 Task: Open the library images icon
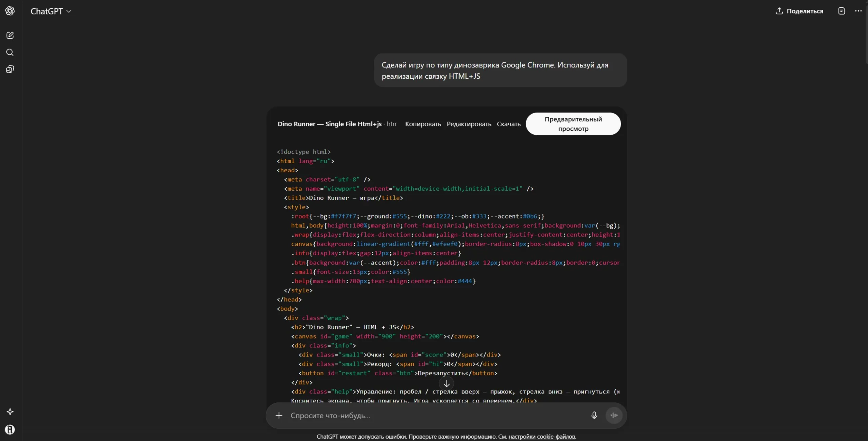(x=10, y=70)
